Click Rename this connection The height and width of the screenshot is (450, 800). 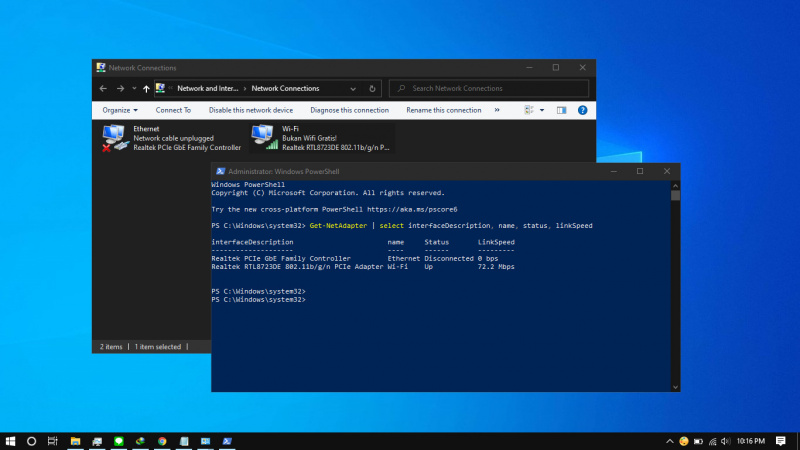click(444, 110)
